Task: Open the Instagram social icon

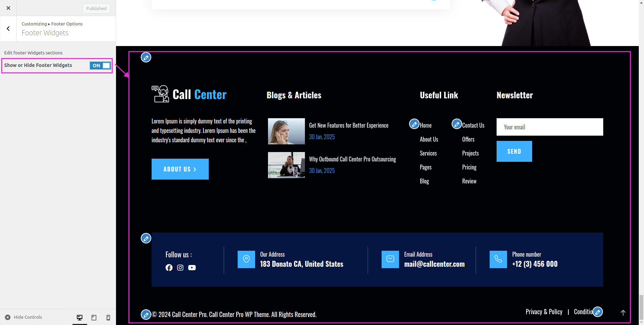Action: 180,267
